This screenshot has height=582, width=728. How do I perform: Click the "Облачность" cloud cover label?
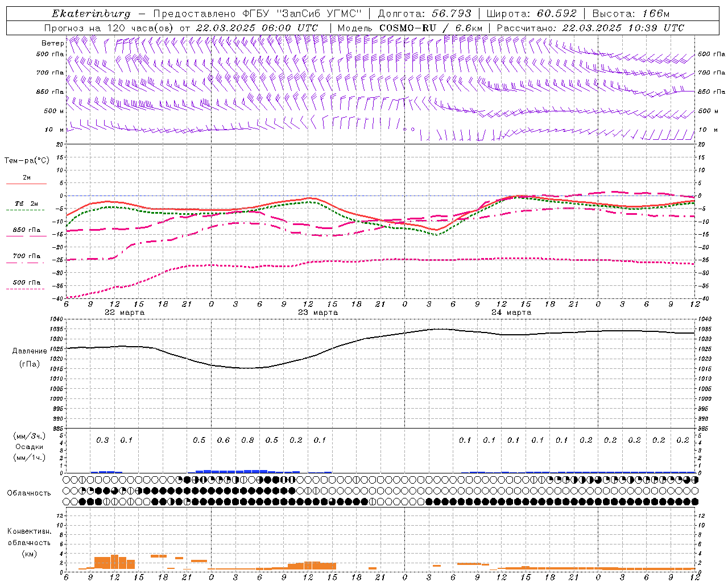(29, 493)
